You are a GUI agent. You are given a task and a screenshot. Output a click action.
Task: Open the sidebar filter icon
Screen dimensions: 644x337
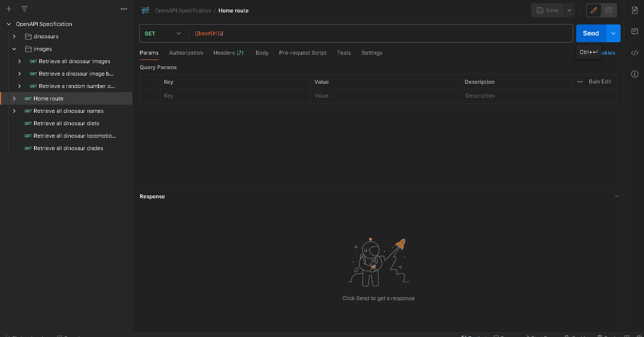[24, 9]
